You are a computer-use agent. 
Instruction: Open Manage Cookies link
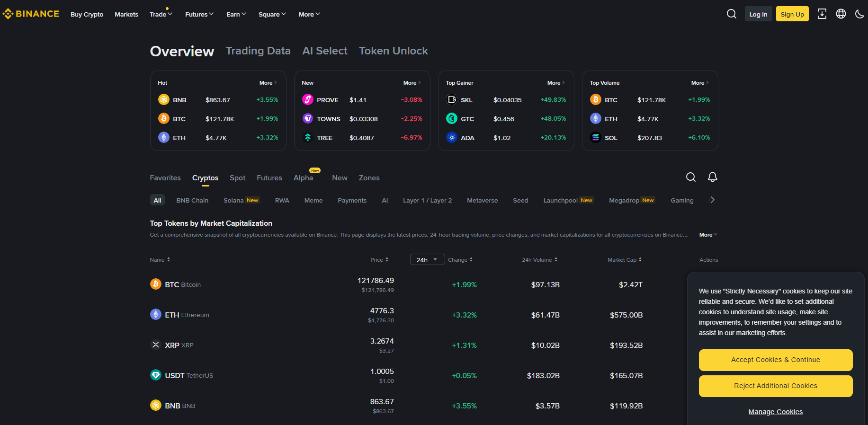776,412
